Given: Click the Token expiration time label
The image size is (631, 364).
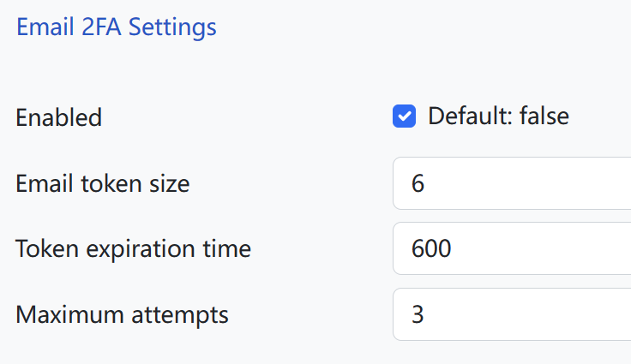Looking at the screenshot, I should click(133, 249).
